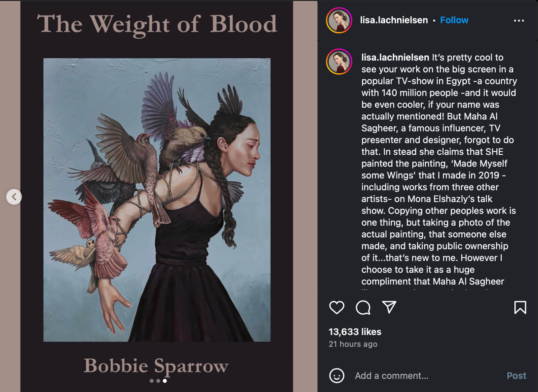This screenshot has height=392, width=538.
Task: Click the book cover painting image
Action: tap(157, 200)
